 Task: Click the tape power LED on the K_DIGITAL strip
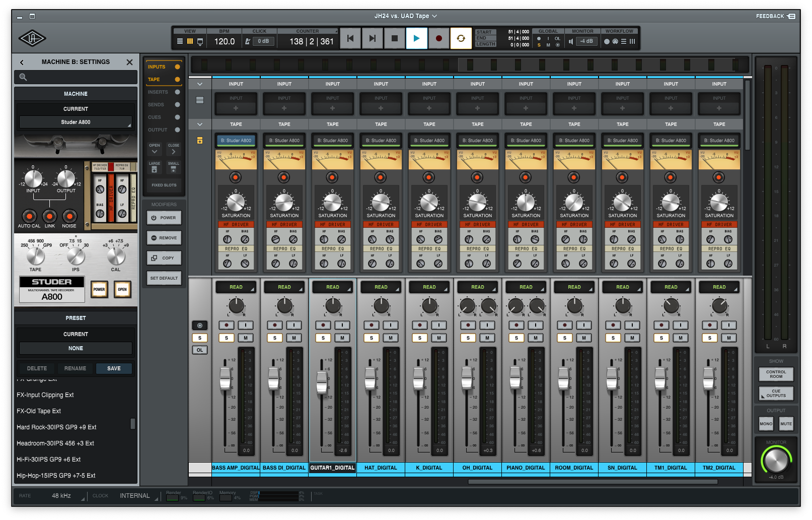point(429,177)
